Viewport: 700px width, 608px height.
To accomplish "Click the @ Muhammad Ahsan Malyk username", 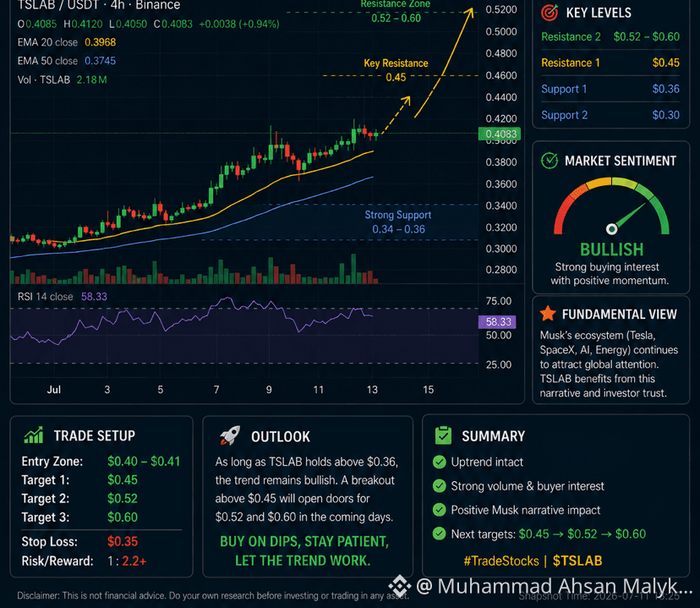I will tap(554, 586).
